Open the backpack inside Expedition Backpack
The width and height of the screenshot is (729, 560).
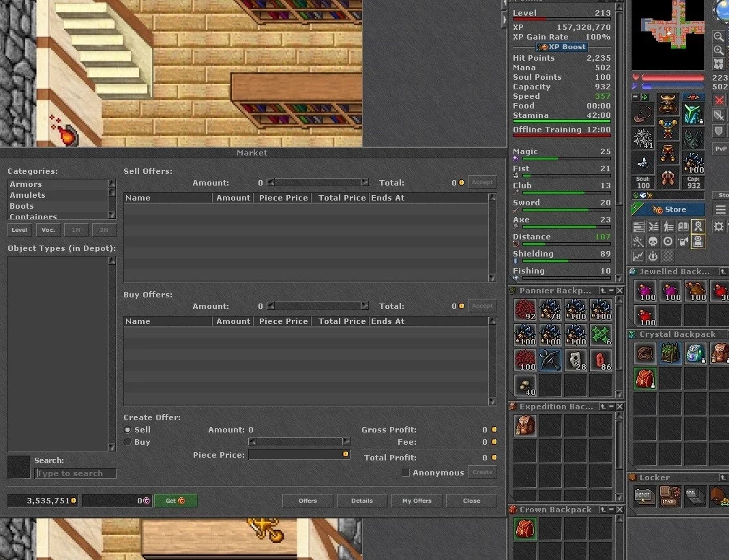point(525,426)
